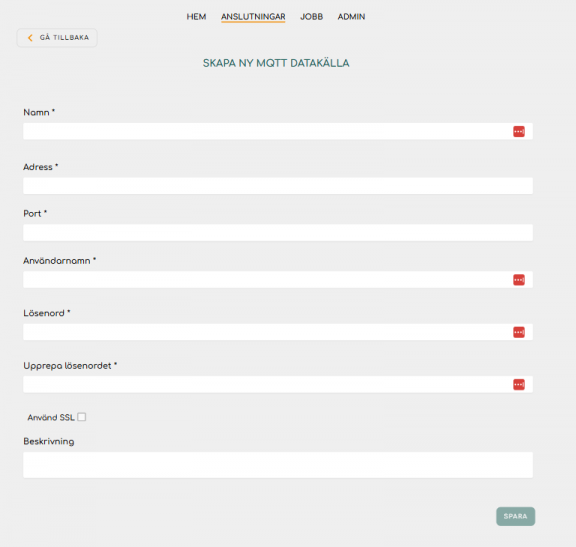This screenshot has width=576, height=547.
Task: Click into the Adress text field
Action: pyautogui.click(x=278, y=186)
